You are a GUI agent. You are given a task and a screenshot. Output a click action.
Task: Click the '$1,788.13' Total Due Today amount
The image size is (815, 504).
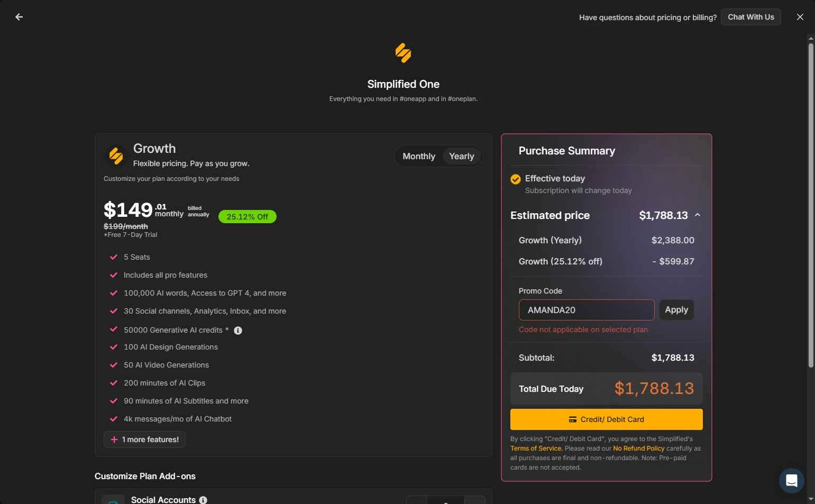coord(654,389)
